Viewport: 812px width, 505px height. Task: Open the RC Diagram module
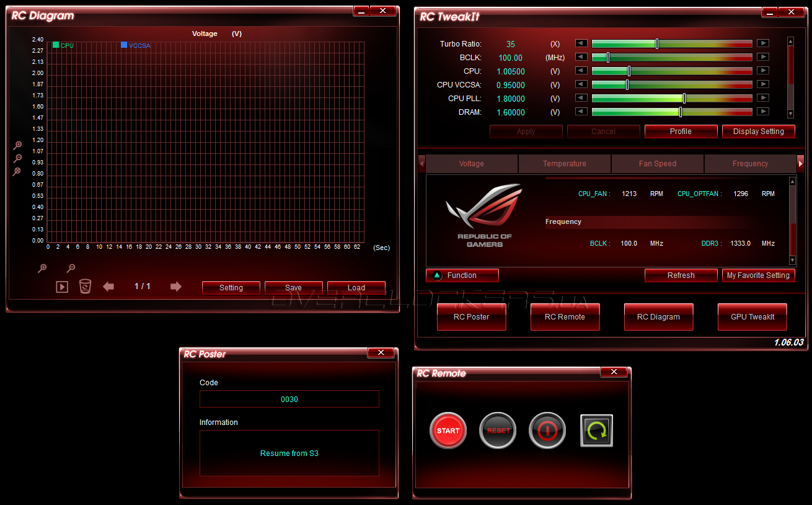tap(659, 317)
